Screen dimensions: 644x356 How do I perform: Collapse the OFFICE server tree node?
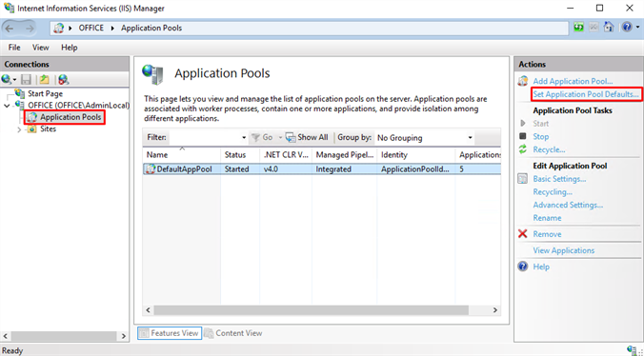coord(8,106)
